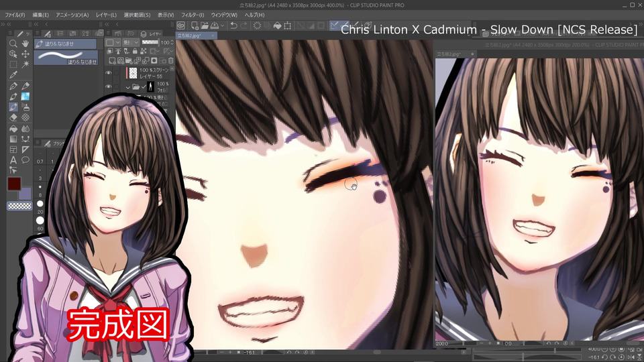Click the purple sub color swatch
This screenshot has height=362, width=644.
(x=26, y=193)
